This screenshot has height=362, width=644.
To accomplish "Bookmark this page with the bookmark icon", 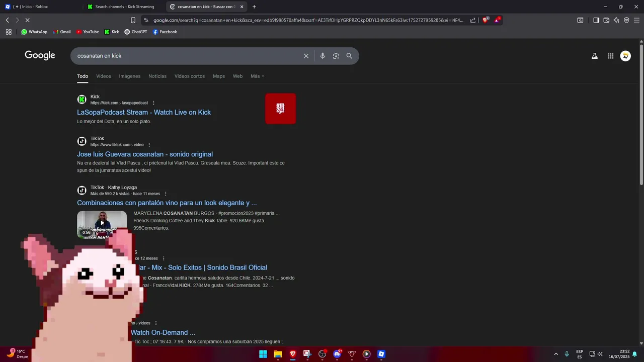I will pyautogui.click(x=133, y=20).
